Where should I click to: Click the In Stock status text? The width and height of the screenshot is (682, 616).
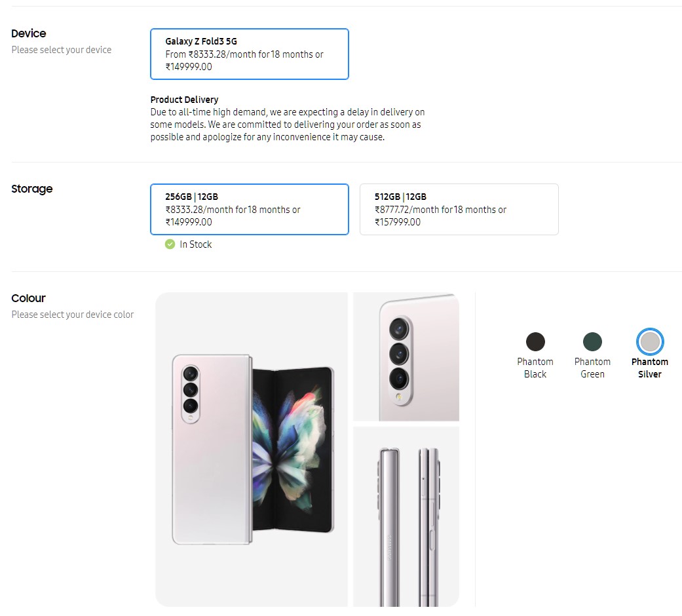(x=196, y=244)
